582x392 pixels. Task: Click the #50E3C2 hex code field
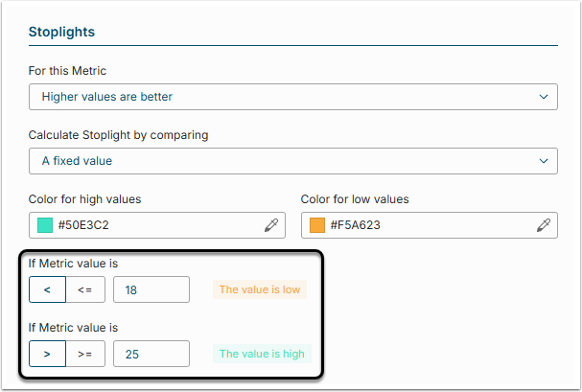click(153, 225)
